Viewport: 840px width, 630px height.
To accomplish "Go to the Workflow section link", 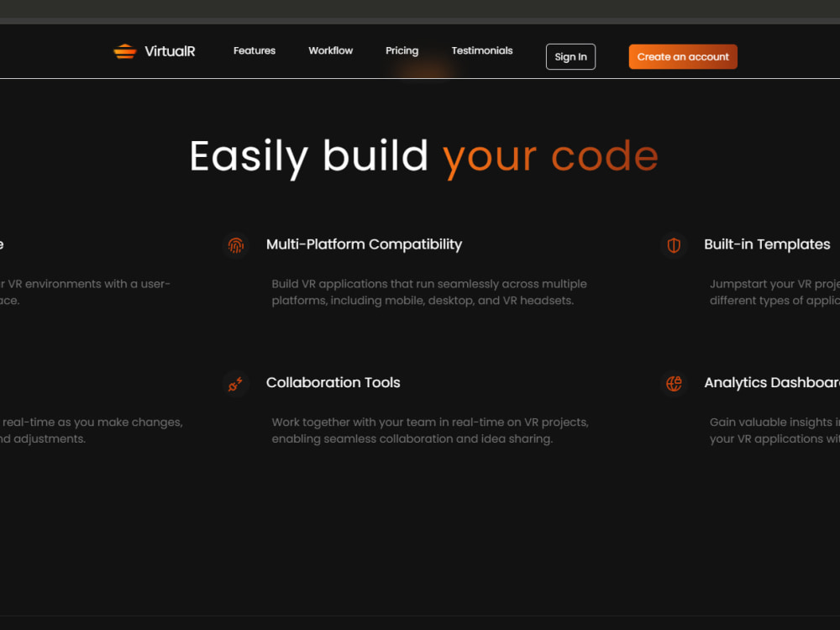I will pos(330,50).
